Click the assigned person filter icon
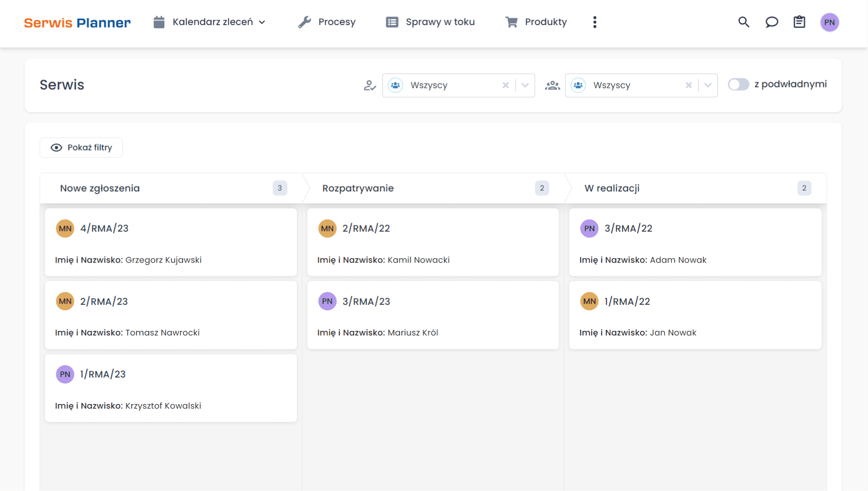This screenshot has height=491, width=868. (370, 85)
